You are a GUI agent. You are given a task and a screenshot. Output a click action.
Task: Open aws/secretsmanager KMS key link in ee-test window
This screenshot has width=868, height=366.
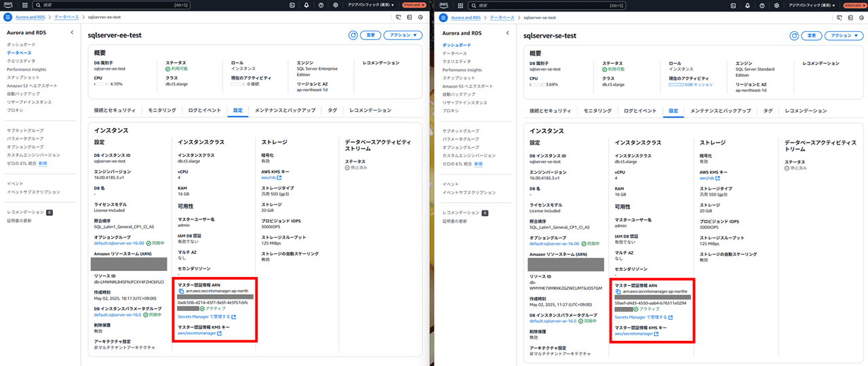pos(201,333)
